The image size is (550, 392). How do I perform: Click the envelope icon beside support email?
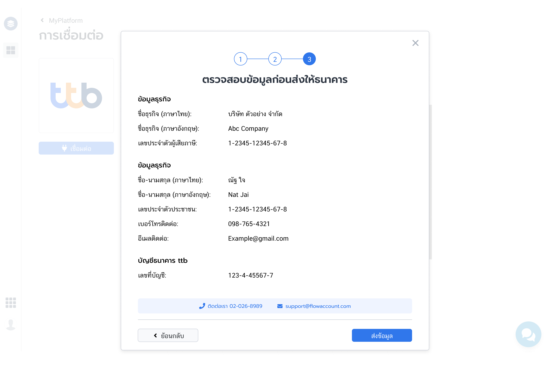pos(280,306)
